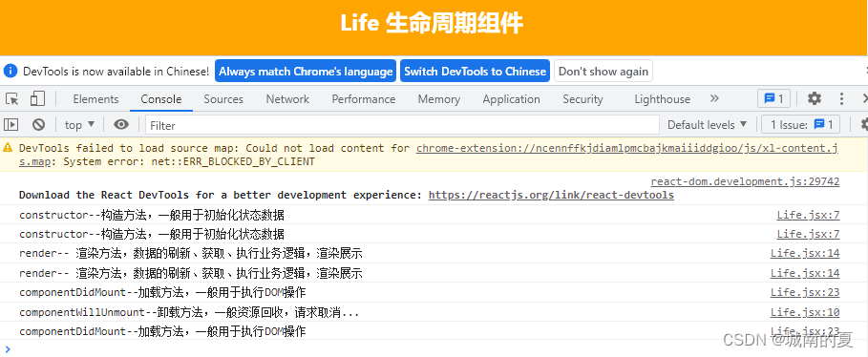The width and height of the screenshot is (868, 357).
Task: Click 'DevTools is now available in Chinese!' text
Action: click(x=116, y=72)
